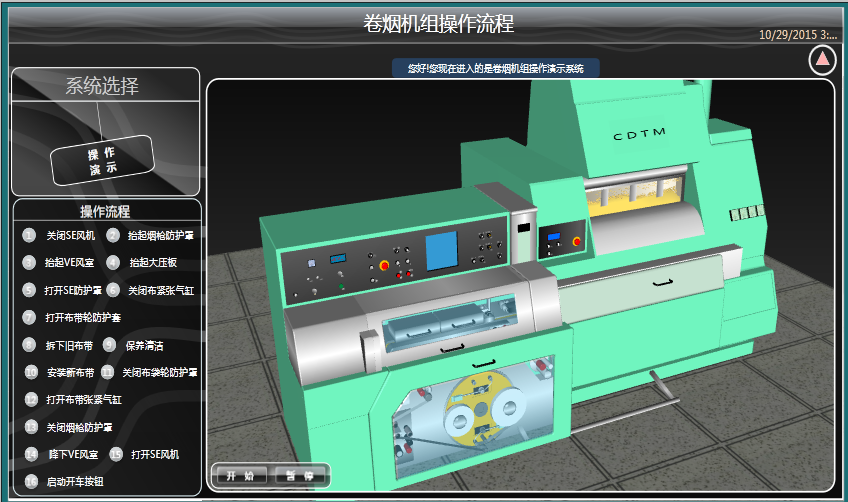Click the number 9 circle beside 保养清洁

[109, 345]
